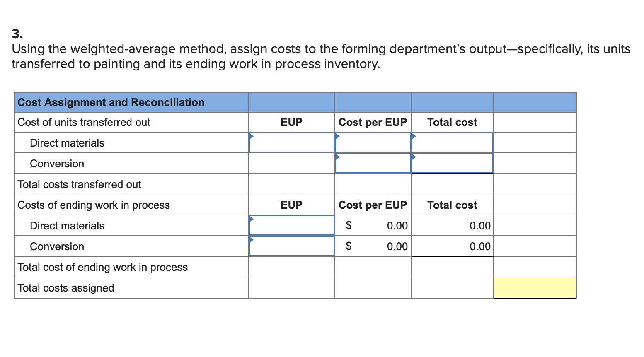Click the 'Total costs transferred out' row label
This screenshot has height=357, width=644.
(79, 184)
